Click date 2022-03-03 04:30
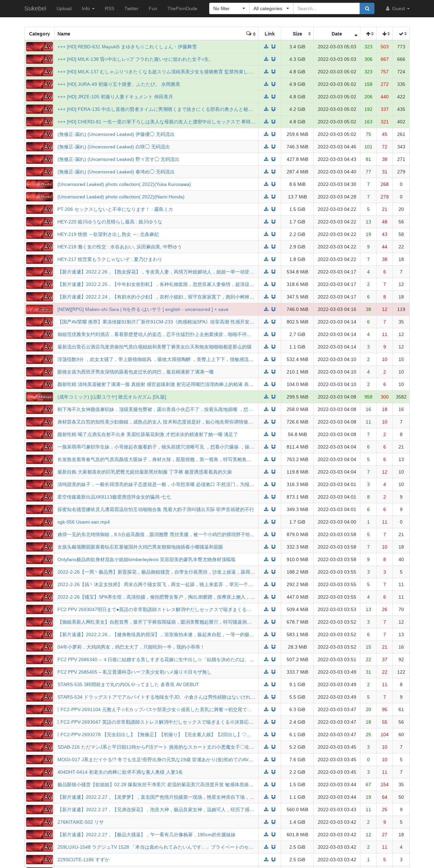The image size is (434, 868). (x=337, y=184)
